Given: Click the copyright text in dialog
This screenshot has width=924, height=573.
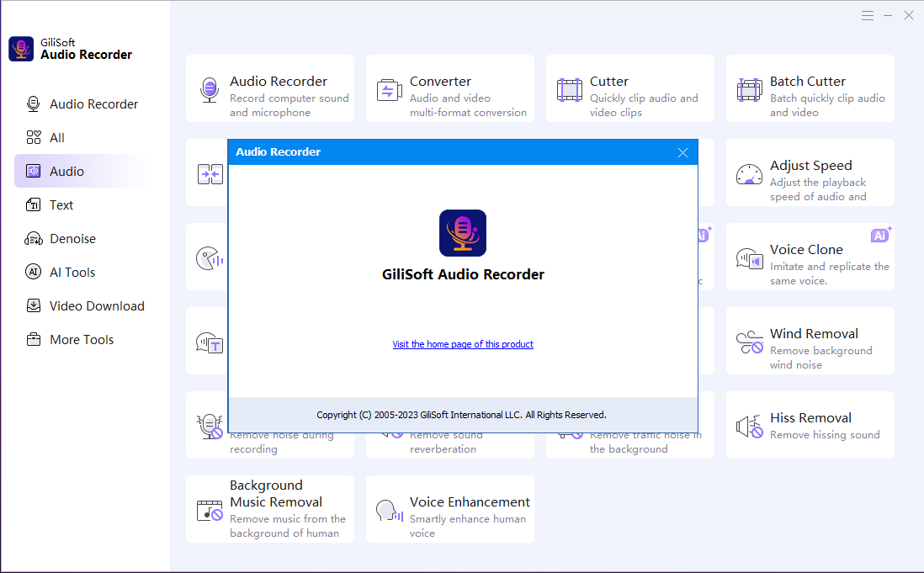Looking at the screenshot, I should [x=461, y=415].
